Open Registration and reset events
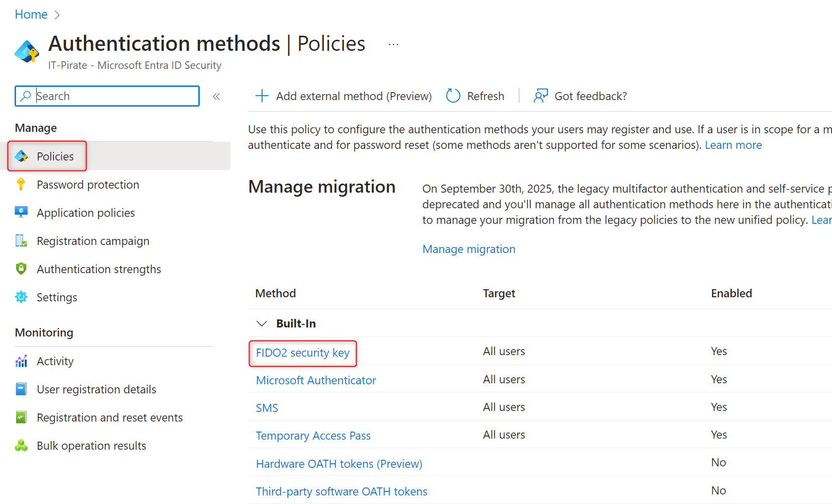832x504 pixels. 110,417
